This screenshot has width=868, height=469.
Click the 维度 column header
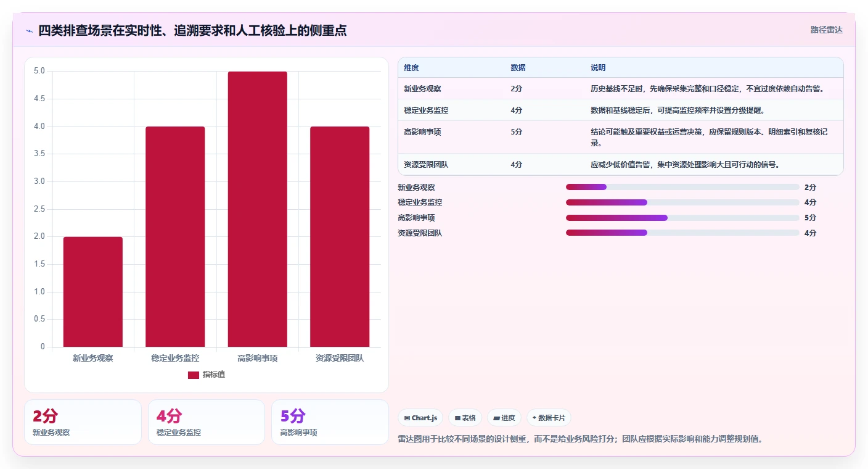[411, 68]
